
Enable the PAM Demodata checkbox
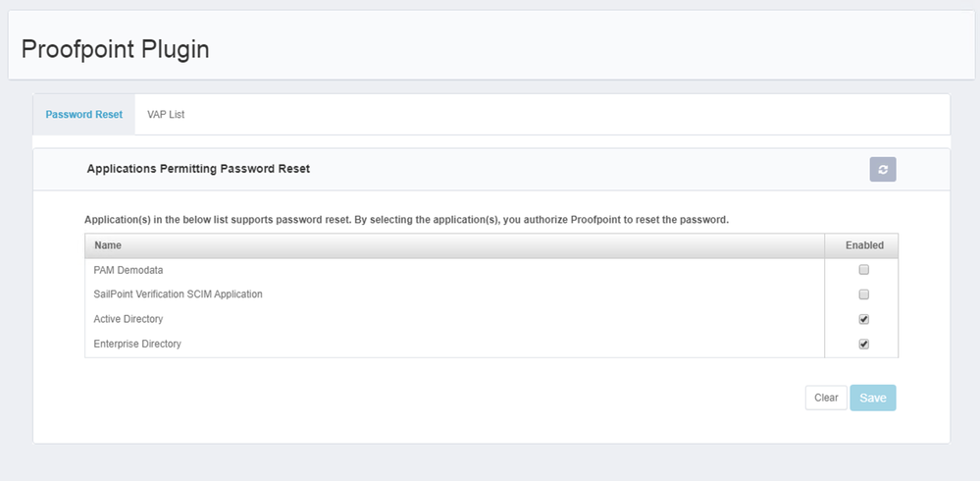[x=863, y=270]
